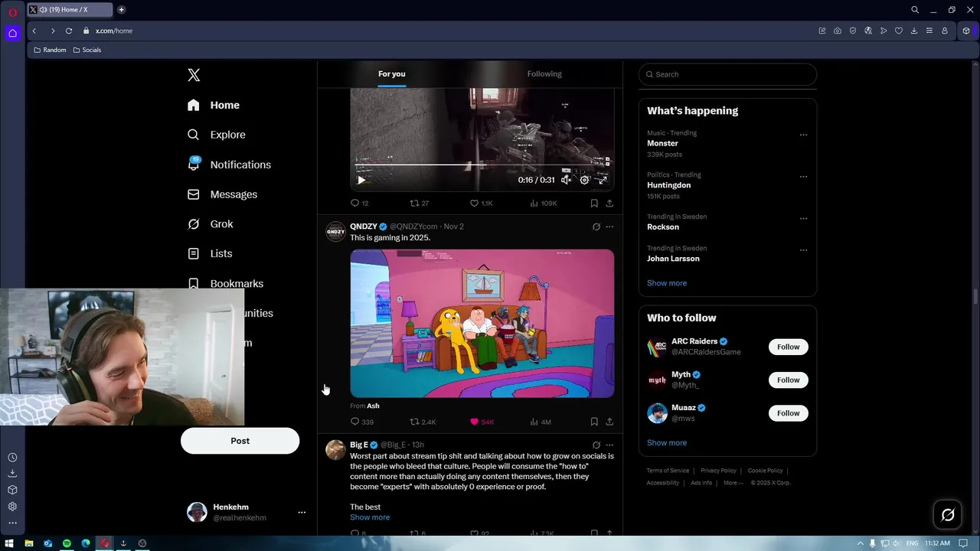Unmute the video sound
Image resolution: width=980 pixels, height=551 pixels.
coord(566,180)
